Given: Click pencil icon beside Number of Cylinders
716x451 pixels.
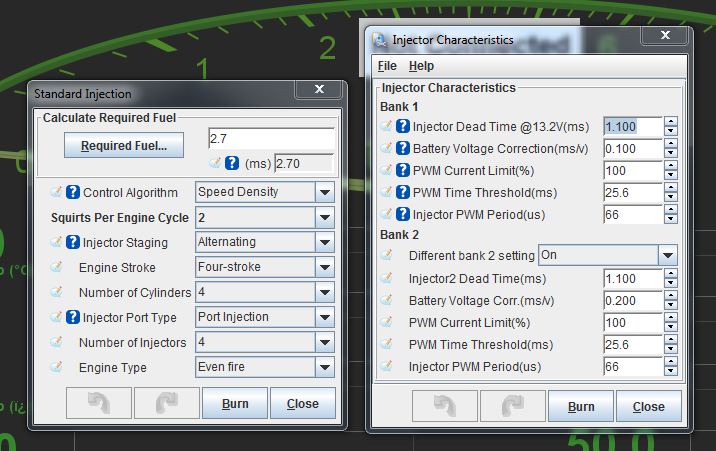Looking at the screenshot, I should tap(56, 291).
